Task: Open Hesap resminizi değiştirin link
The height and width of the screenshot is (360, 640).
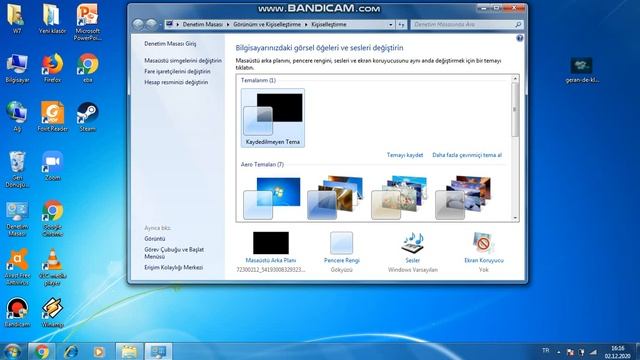Action: tap(176, 82)
